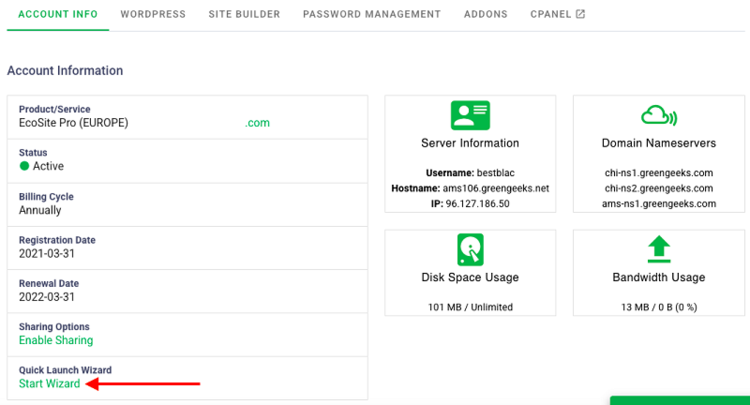Open the green .com domain link

coord(258,123)
